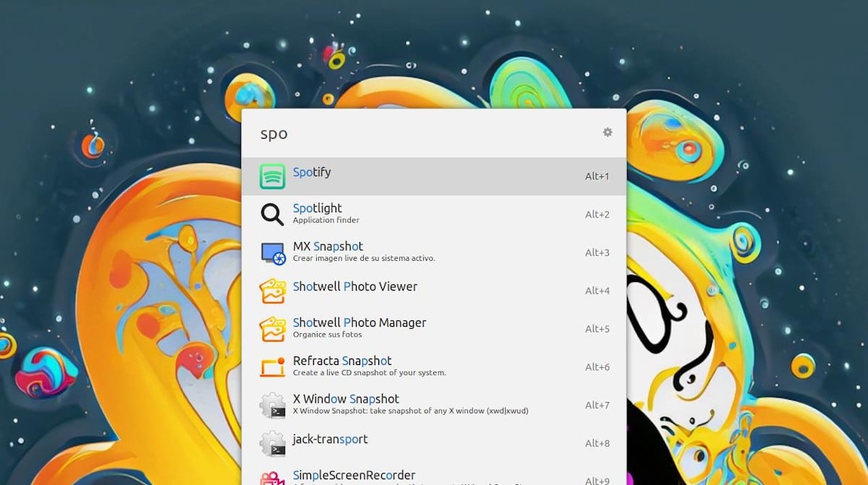The height and width of the screenshot is (485, 868).
Task: Click the Shotwell Photo Viewer icon
Action: click(273, 289)
